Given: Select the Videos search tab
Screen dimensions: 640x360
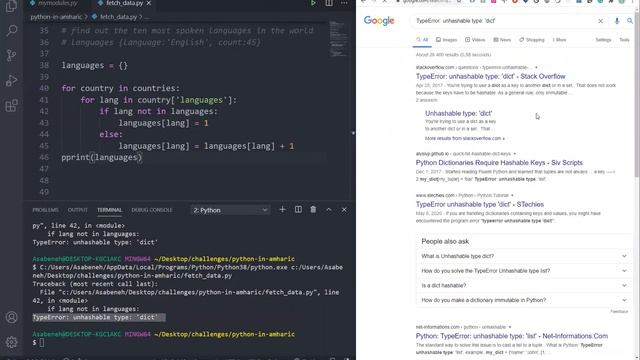Looking at the screenshot, I should coord(475,40).
